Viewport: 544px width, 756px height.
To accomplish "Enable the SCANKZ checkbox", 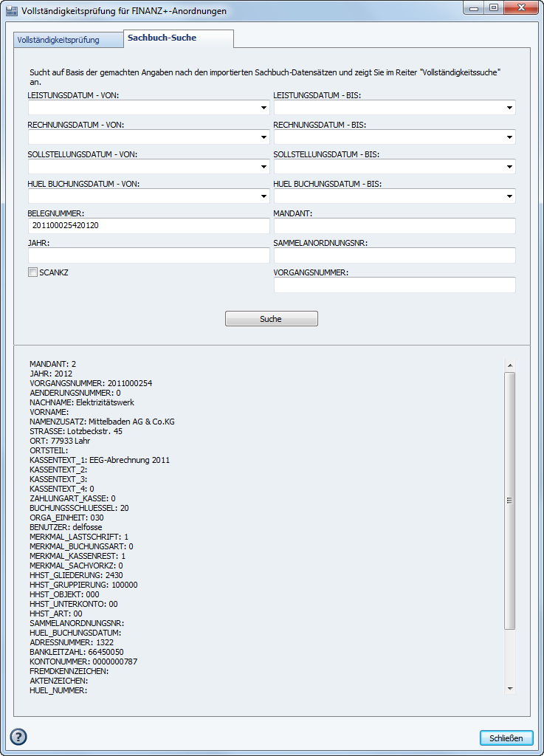I will (x=32, y=272).
